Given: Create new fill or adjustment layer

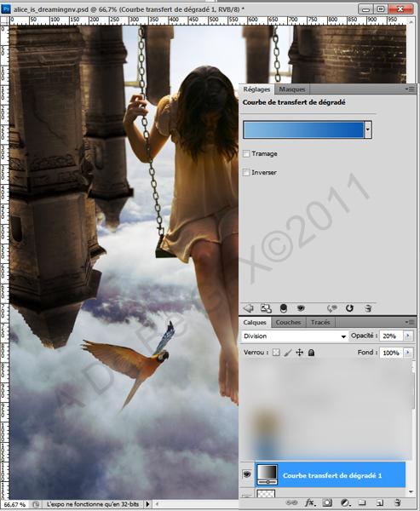Looking at the screenshot, I should (x=345, y=502).
